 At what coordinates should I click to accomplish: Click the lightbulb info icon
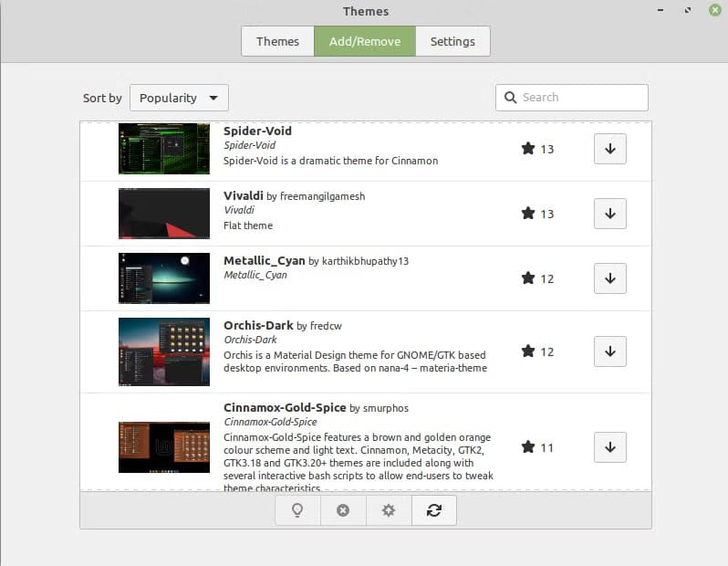click(x=297, y=510)
